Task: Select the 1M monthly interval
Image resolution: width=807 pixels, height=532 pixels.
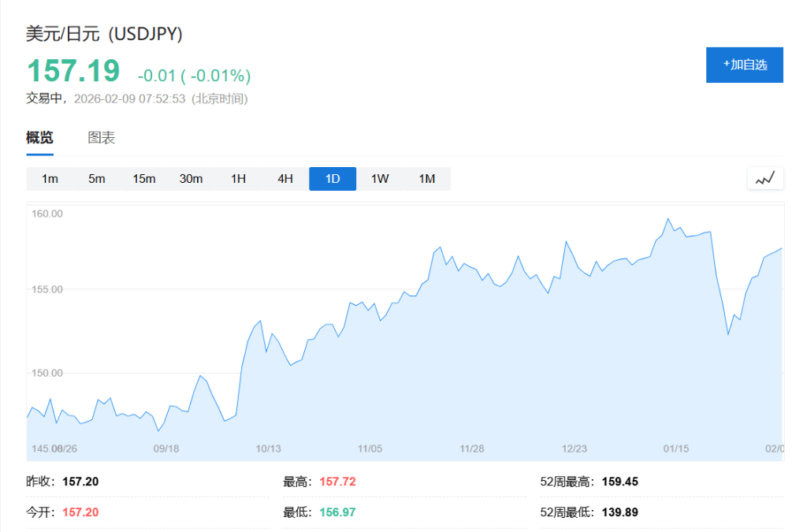Action: [426, 179]
